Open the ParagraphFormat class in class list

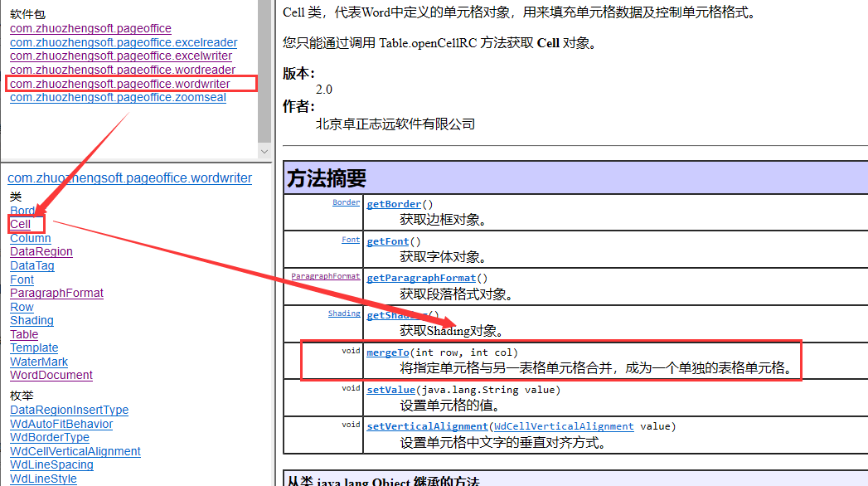(56, 293)
